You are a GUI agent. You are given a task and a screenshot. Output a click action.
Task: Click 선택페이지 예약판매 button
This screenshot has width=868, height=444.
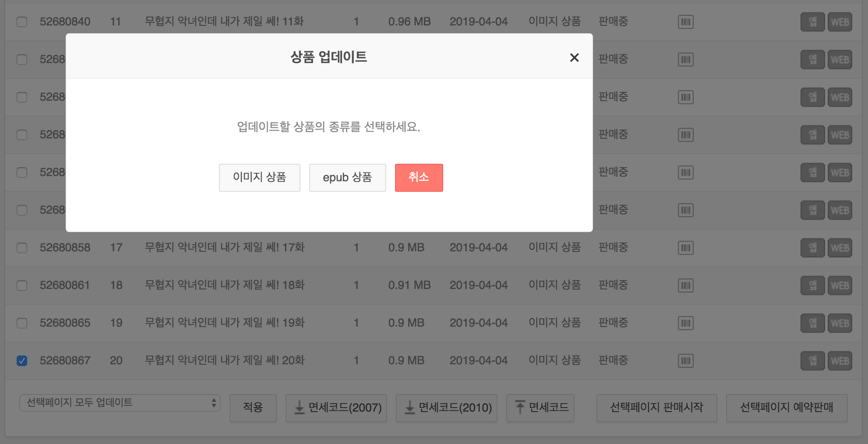point(787,408)
